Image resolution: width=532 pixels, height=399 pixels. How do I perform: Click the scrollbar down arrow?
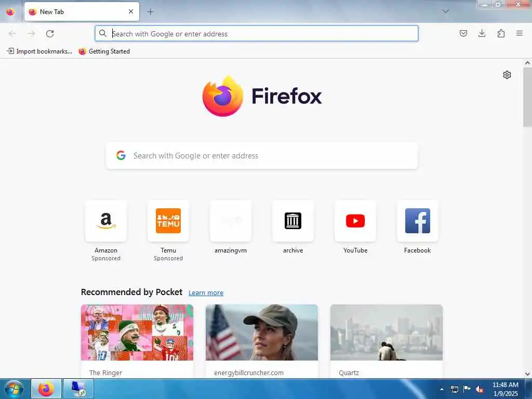(527, 374)
